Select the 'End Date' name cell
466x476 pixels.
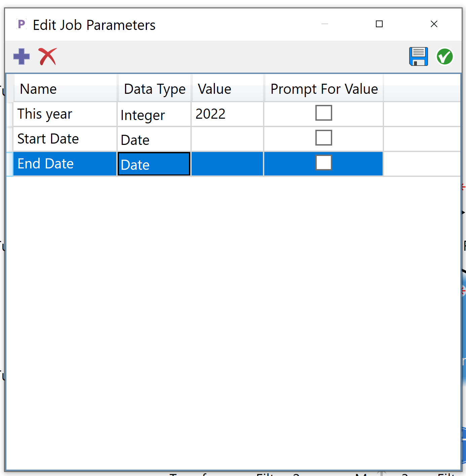(65, 164)
